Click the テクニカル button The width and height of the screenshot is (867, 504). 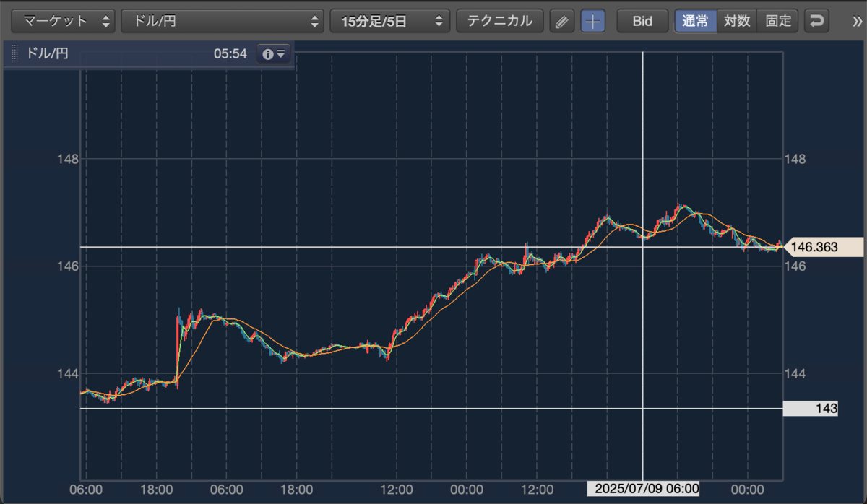point(500,21)
